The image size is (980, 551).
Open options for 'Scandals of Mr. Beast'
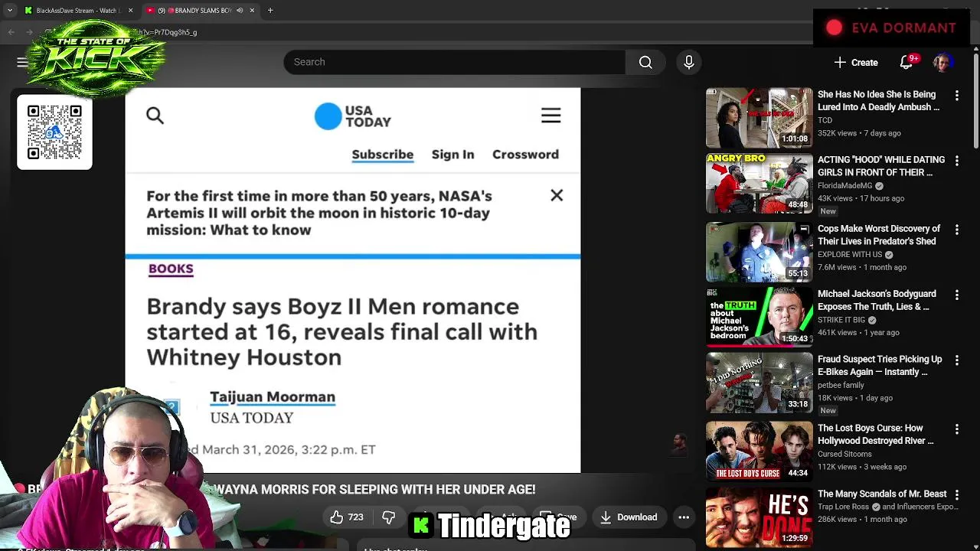tap(957, 494)
